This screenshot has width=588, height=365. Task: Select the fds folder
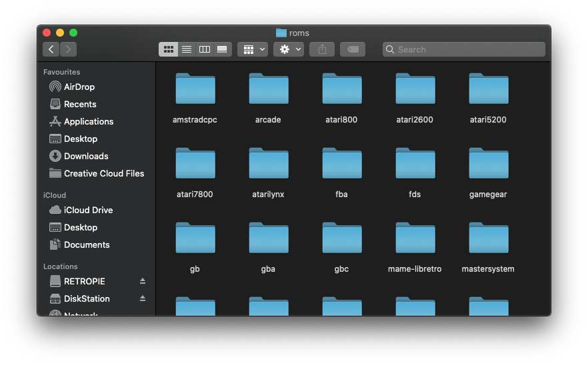(x=415, y=164)
